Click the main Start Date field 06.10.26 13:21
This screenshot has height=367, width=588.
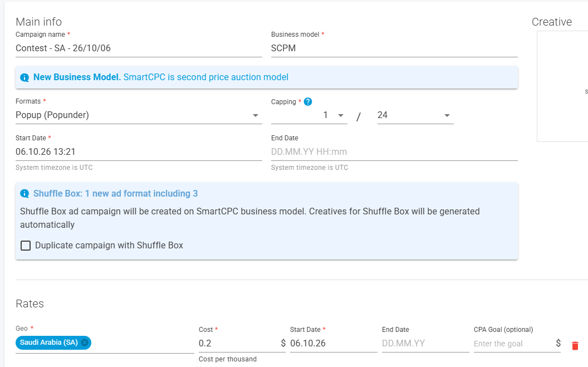tap(139, 152)
